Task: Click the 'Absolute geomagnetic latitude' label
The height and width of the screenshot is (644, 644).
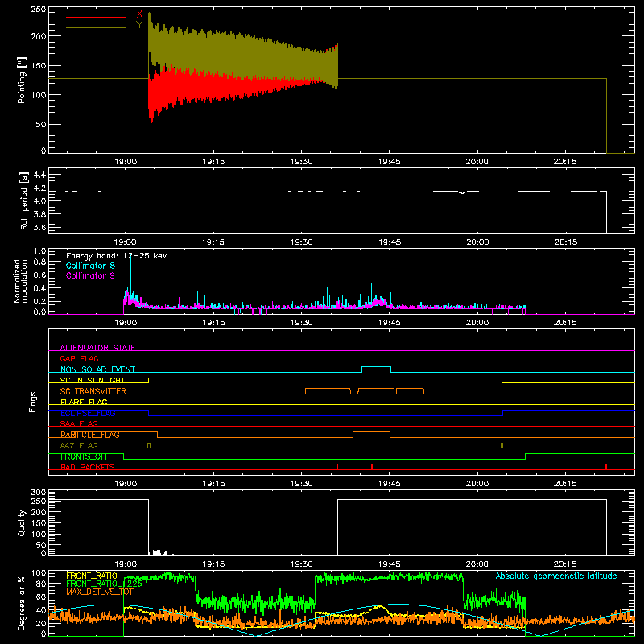Action: click(x=556, y=576)
